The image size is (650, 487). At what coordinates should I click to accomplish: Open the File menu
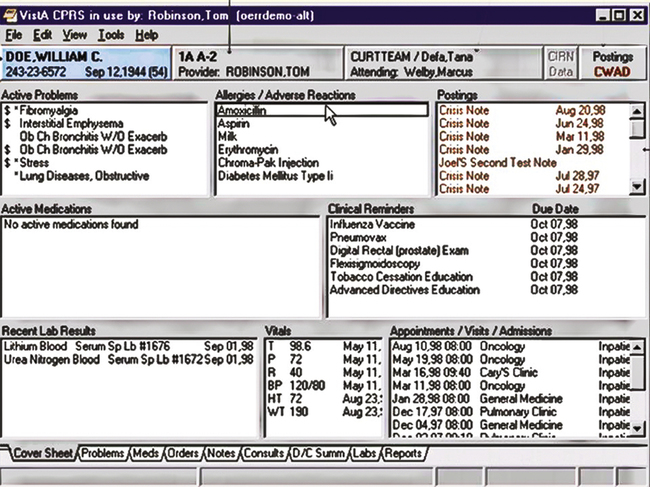coord(13,35)
